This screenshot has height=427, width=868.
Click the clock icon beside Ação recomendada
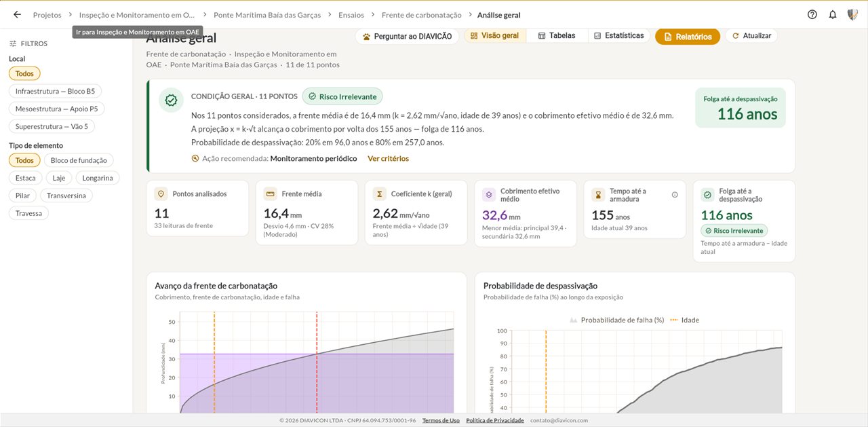click(x=195, y=158)
